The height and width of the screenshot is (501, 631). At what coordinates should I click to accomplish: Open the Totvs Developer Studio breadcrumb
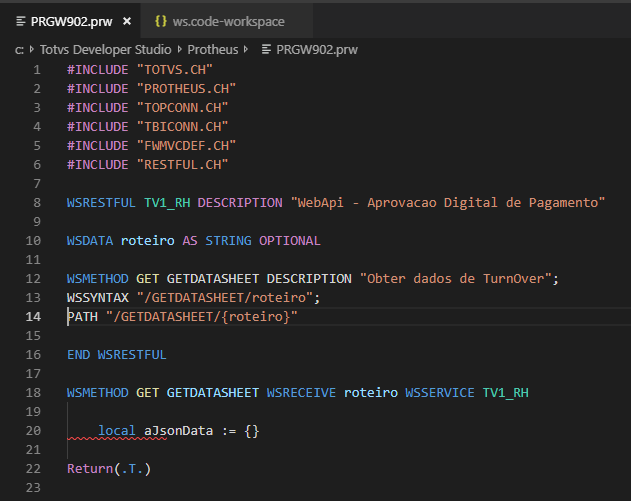[105, 49]
